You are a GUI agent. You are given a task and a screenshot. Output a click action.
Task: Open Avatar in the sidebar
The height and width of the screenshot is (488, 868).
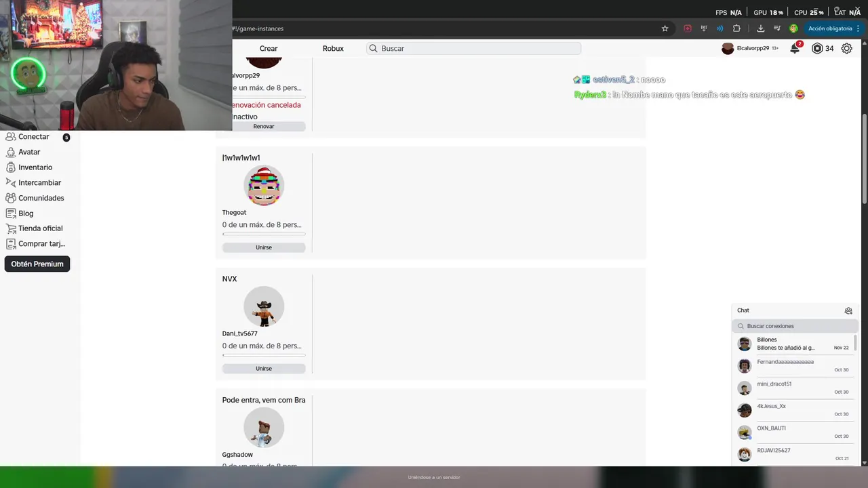[x=29, y=152]
